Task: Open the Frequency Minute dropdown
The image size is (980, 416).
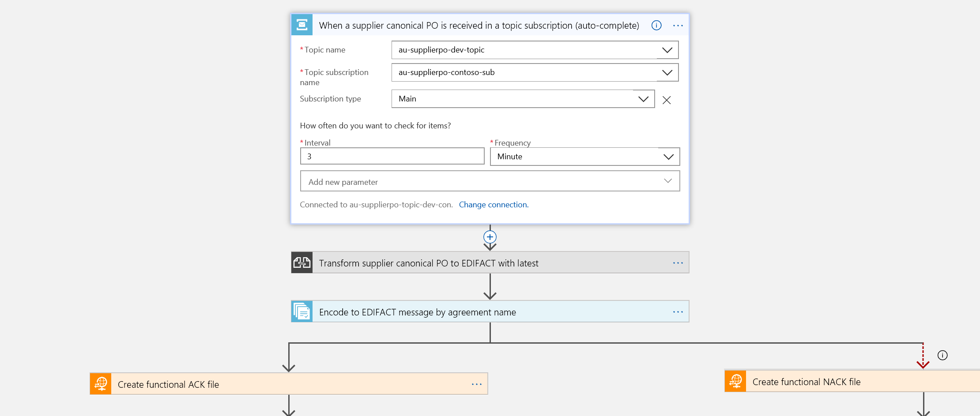Action: 584,157
